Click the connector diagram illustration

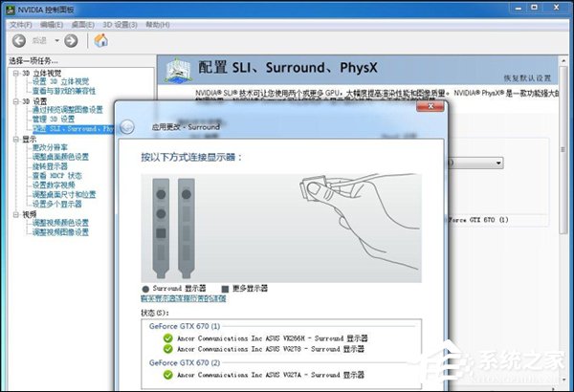(281, 228)
